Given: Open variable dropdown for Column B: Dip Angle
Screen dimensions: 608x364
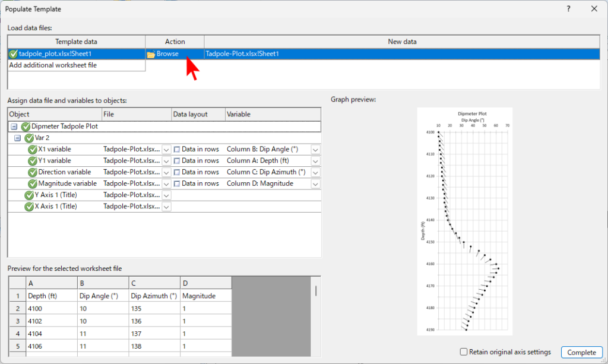Looking at the screenshot, I should (315, 150).
